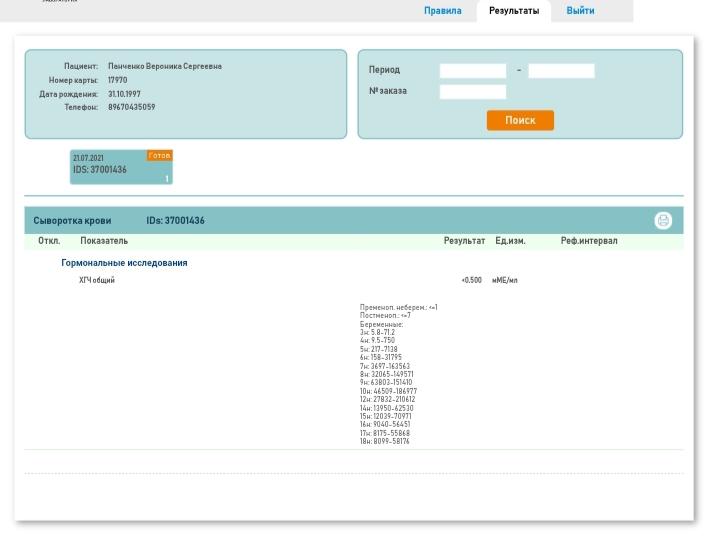The height and width of the screenshot is (539, 719).
Task: Switch to the Результаты tab
Action: pos(514,11)
